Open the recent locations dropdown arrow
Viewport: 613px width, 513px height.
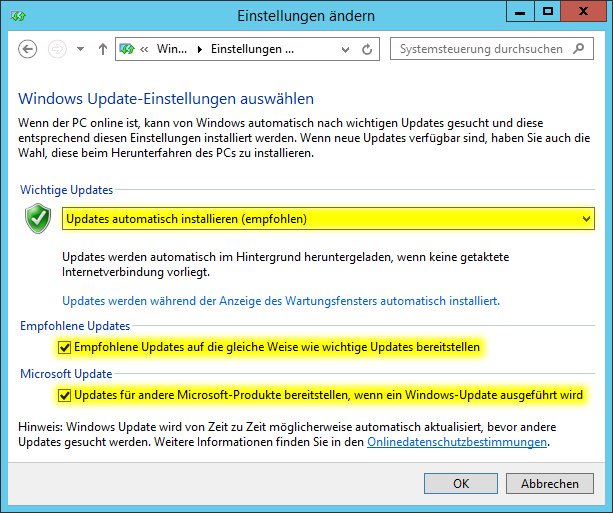81,49
